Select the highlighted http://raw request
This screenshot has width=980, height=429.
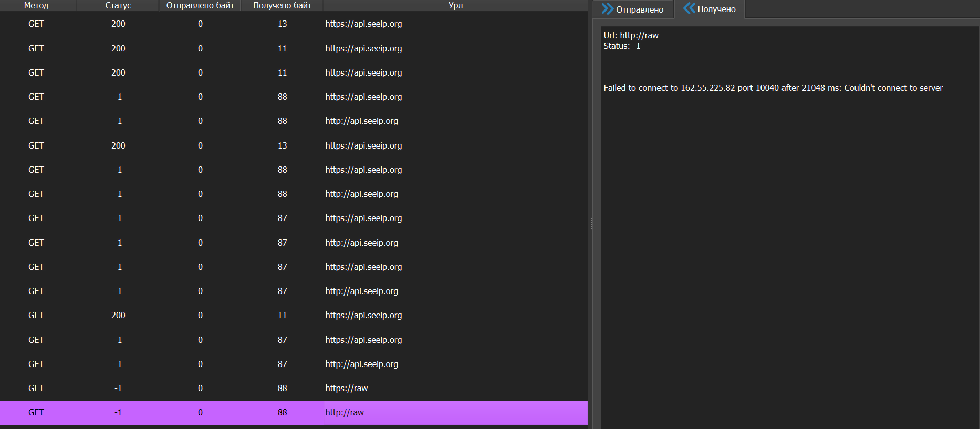pyautogui.click(x=345, y=412)
